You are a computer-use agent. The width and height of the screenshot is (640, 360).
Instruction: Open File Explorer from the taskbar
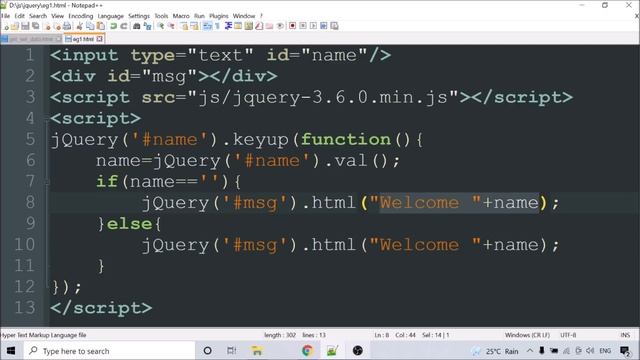click(x=257, y=351)
